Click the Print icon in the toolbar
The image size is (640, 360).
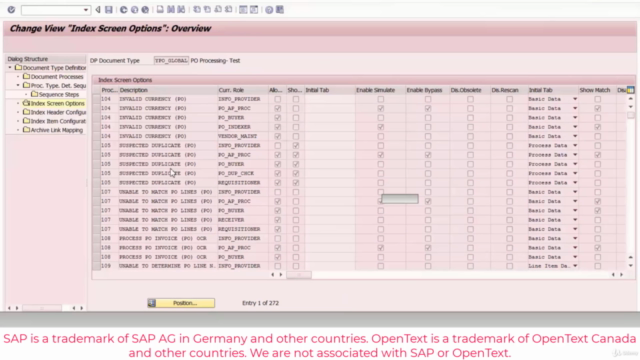(x=160, y=9)
